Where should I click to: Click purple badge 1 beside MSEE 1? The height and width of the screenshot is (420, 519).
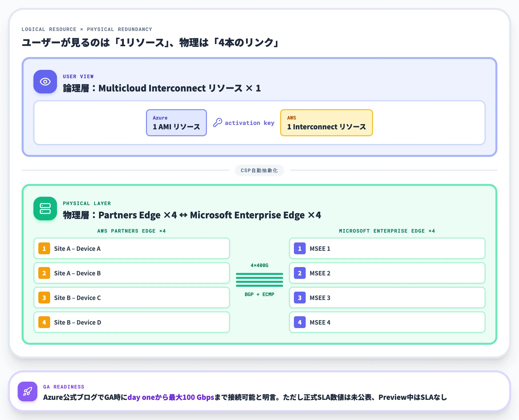pyautogui.click(x=300, y=249)
